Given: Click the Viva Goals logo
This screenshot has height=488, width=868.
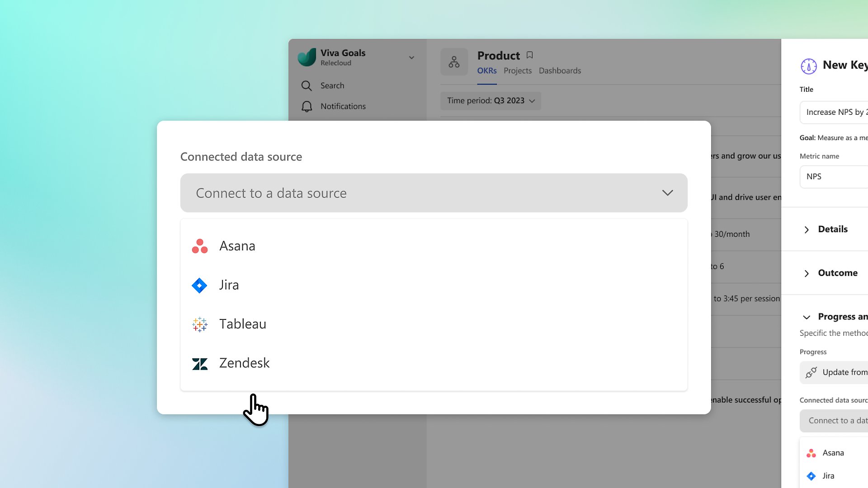Looking at the screenshot, I should pyautogui.click(x=307, y=57).
